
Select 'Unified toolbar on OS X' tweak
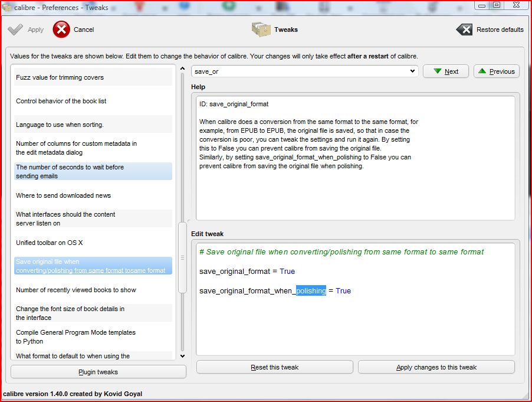93,243
